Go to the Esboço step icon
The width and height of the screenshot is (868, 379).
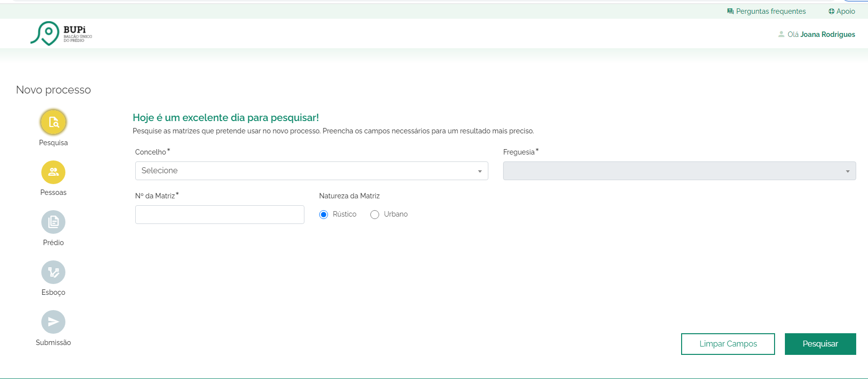pos(53,272)
